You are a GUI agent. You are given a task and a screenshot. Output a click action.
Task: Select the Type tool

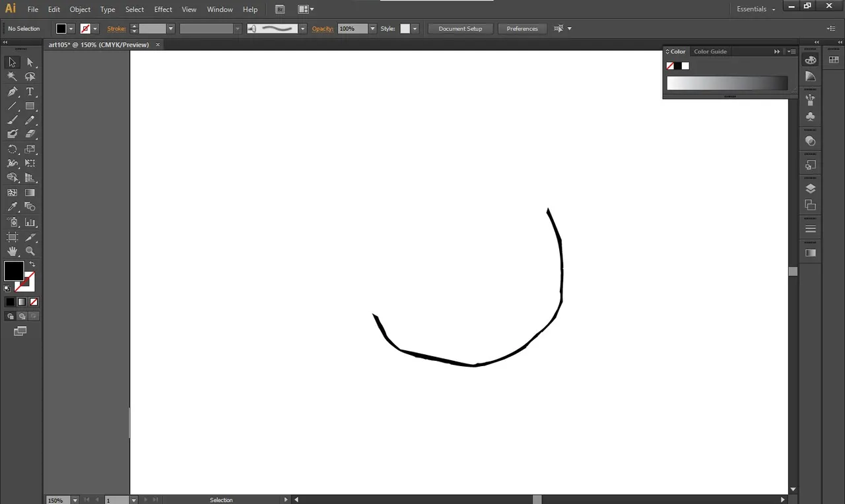[x=30, y=92]
